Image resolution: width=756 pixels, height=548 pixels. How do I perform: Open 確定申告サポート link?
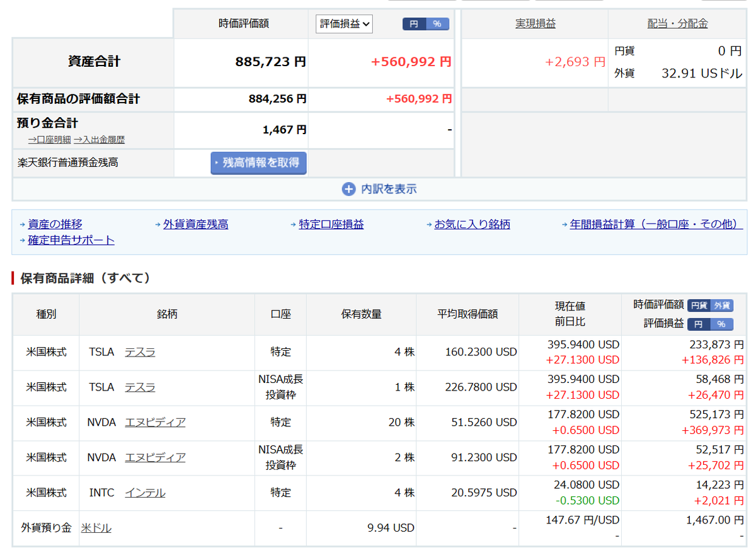[x=71, y=240]
